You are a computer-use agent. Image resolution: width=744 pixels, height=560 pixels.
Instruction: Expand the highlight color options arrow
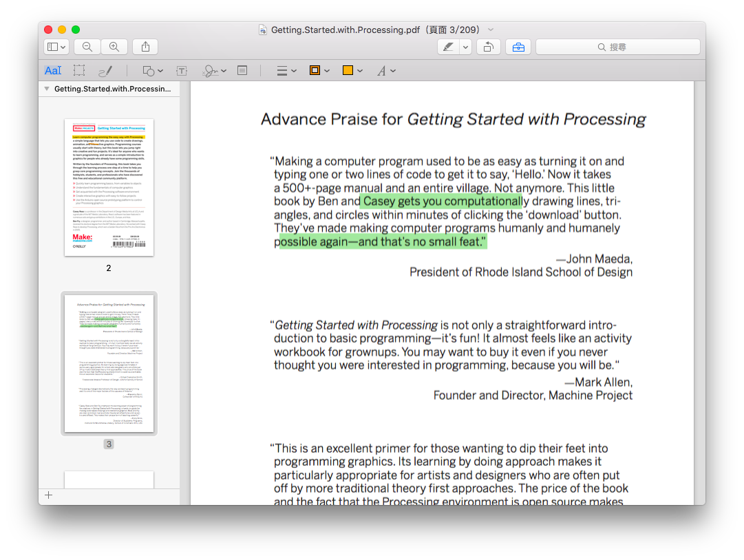coord(465,47)
